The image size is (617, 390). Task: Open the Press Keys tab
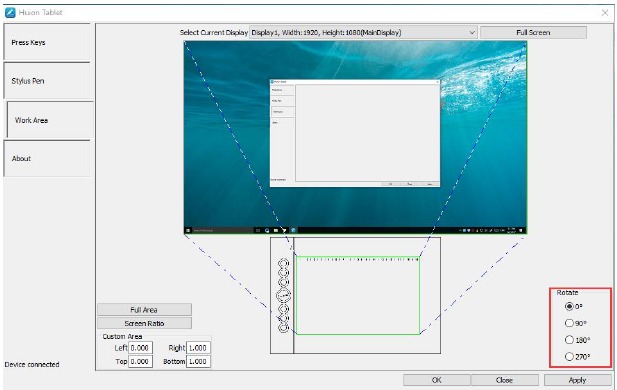coord(47,42)
